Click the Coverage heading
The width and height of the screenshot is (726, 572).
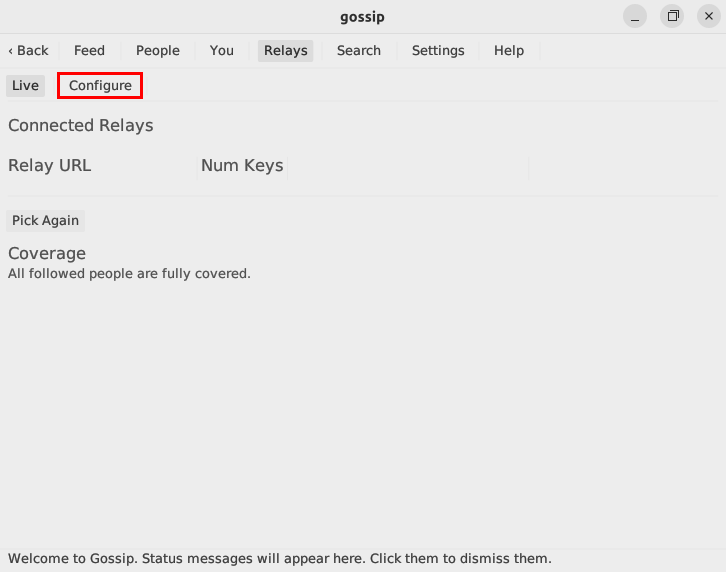pos(47,253)
